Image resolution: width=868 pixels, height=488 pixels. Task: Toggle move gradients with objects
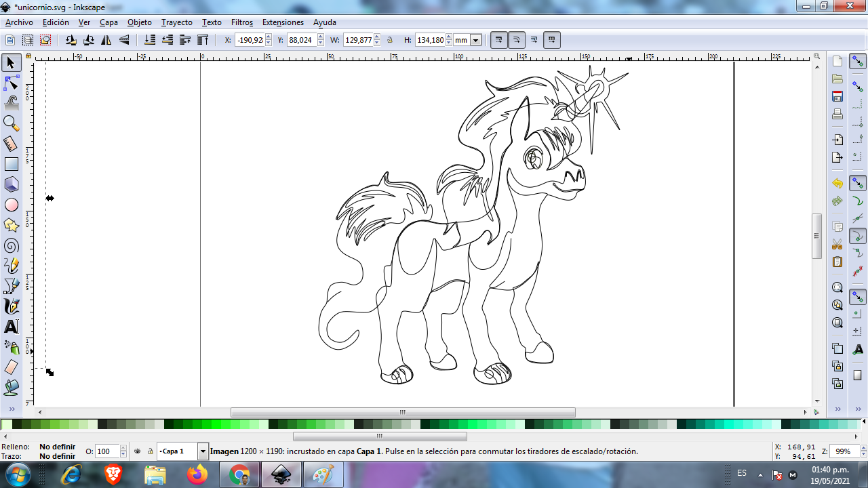pyautogui.click(x=534, y=40)
